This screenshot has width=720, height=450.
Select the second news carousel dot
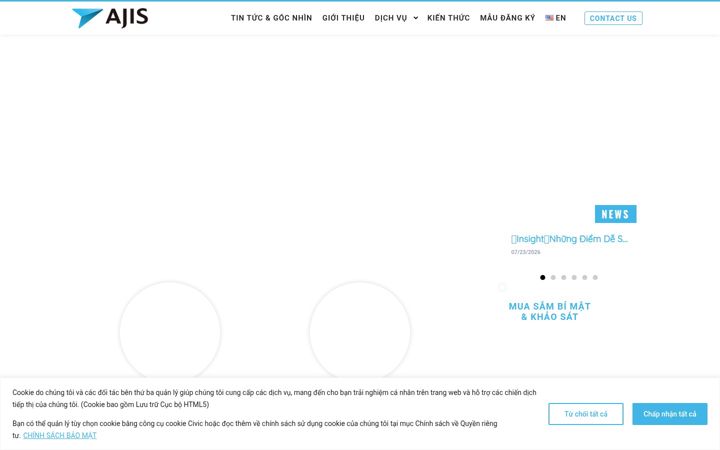pos(553,277)
